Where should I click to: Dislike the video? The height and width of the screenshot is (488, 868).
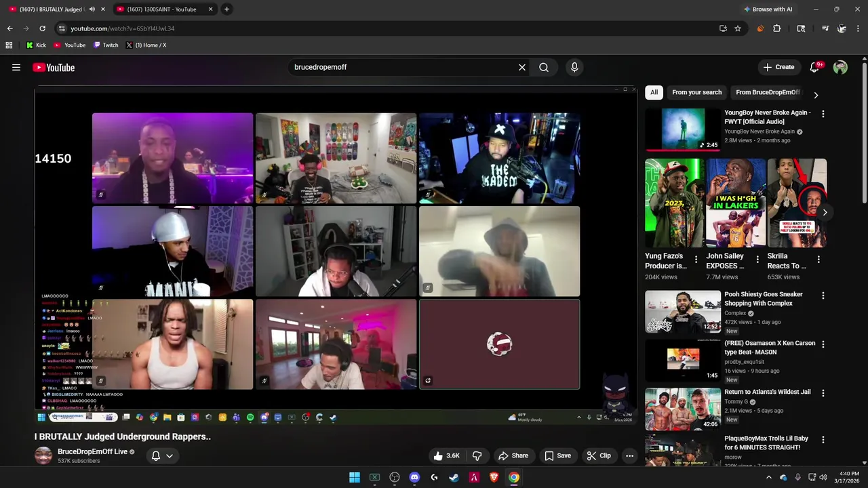477,456
